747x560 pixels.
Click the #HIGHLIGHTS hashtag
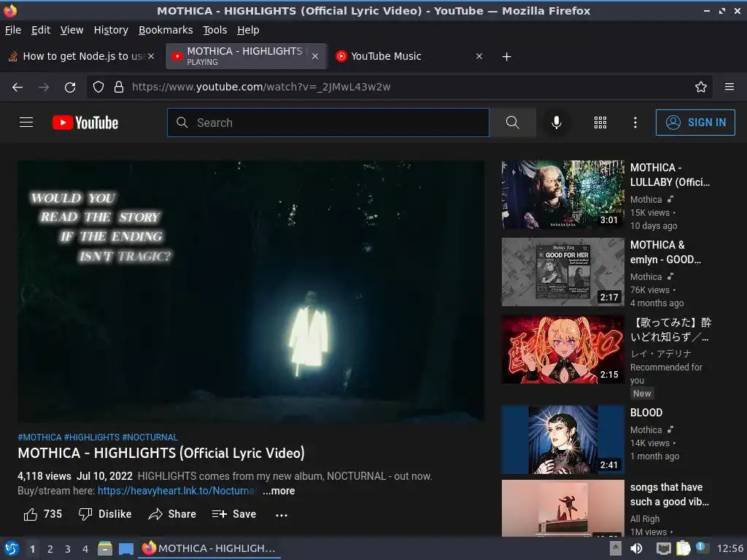(x=91, y=437)
